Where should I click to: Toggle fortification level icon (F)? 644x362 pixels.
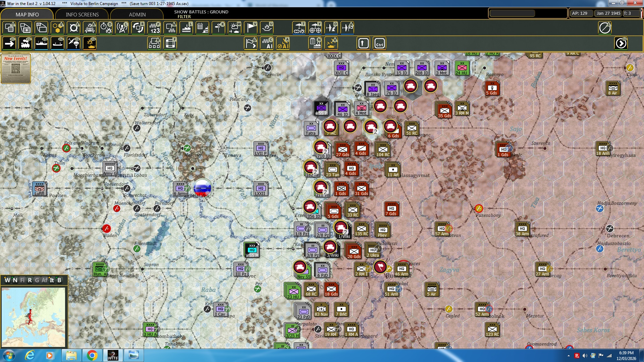click(x=74, y=28)
